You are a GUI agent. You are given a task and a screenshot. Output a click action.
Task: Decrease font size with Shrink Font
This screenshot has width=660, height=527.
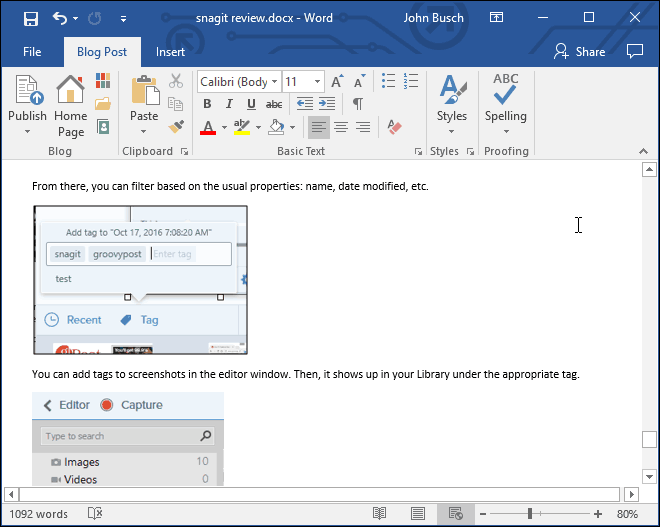click(359, 81)
